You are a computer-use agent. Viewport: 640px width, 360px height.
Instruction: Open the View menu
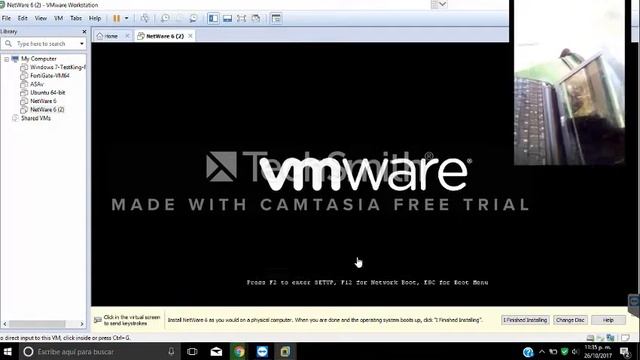coord(40,18)
